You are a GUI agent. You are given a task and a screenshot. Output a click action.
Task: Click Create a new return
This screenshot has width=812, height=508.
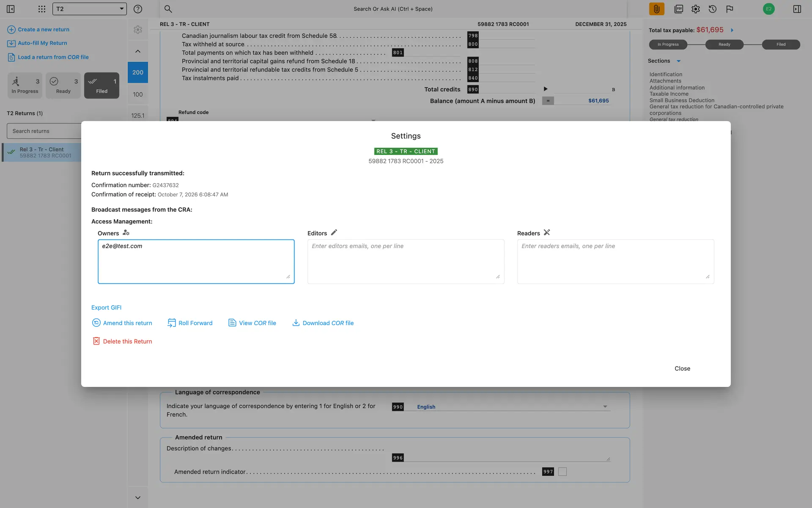[38, 30]
